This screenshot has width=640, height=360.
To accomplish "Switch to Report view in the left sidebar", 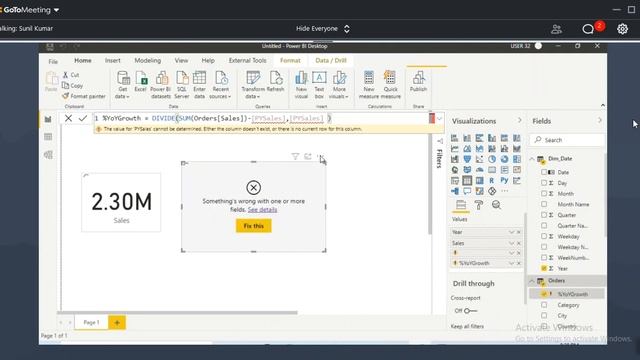I will pyautogui.click(x=48, y=119).
